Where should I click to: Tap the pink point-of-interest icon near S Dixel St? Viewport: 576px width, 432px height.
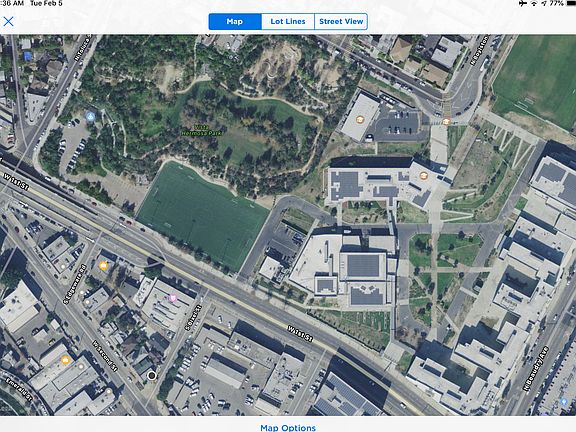[x=172, y=297]
